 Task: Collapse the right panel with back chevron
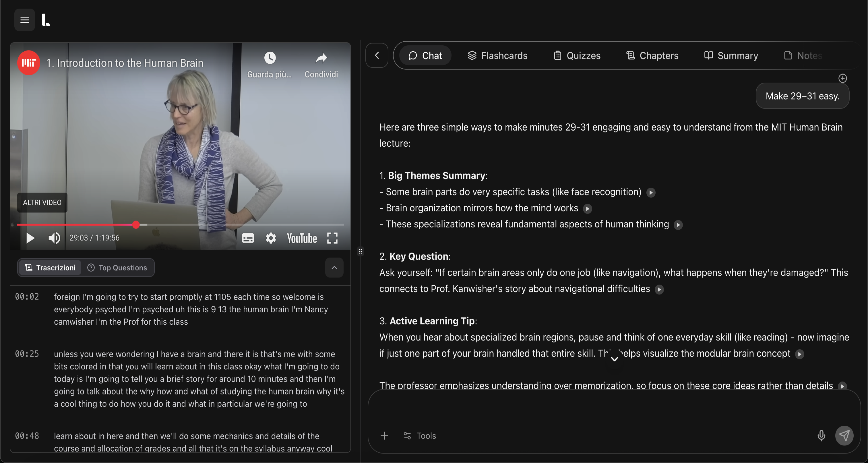click(x=377, y=55)
